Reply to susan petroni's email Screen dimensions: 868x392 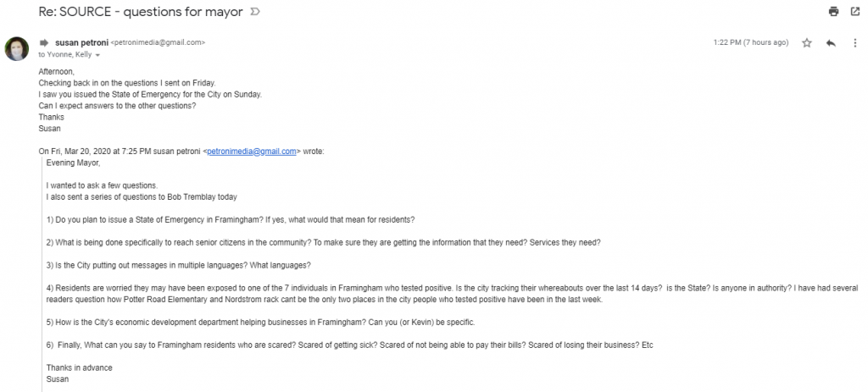coord(831,42)
